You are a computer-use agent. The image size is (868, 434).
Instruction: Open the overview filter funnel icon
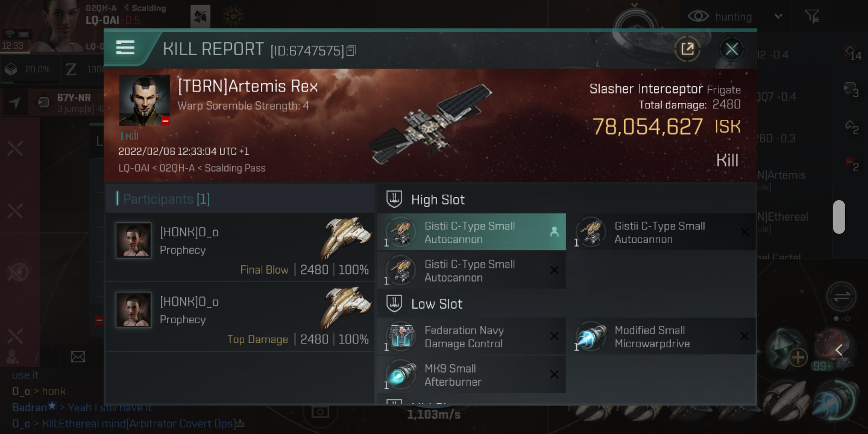(812, 16)
